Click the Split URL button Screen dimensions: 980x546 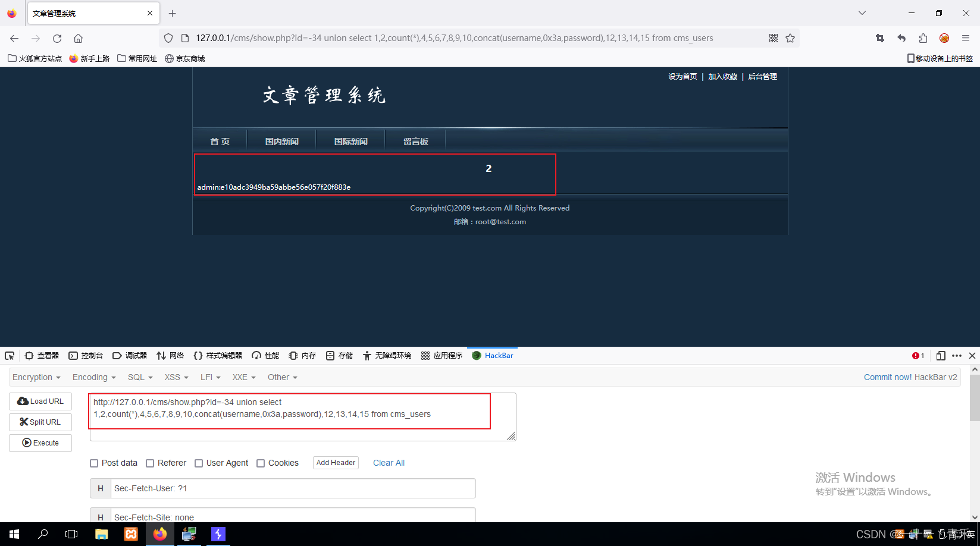pos(40,422)
